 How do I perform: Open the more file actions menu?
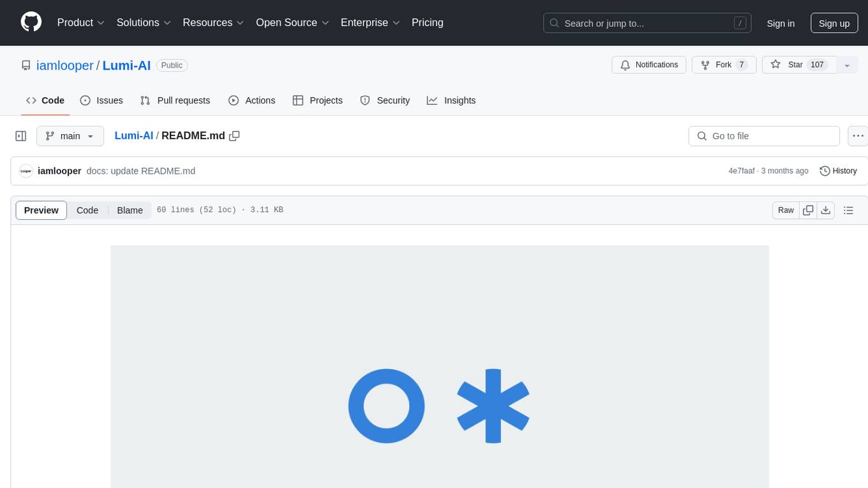click(858, 136)
